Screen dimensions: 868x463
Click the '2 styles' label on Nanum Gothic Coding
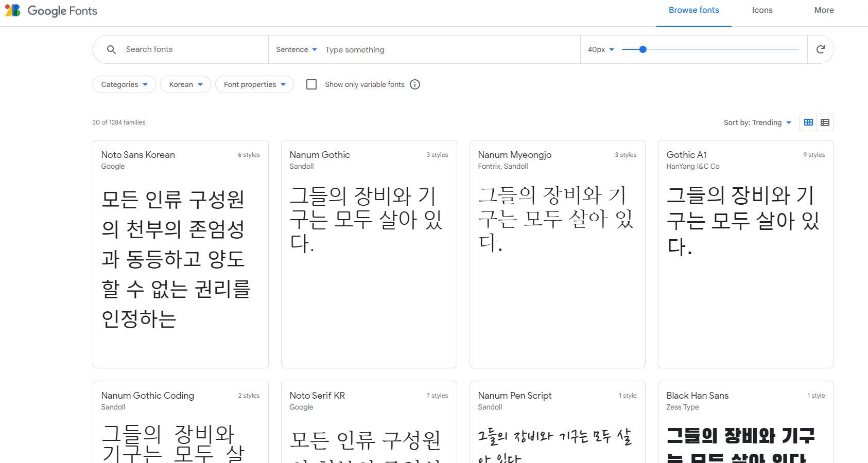pos(249,396)
